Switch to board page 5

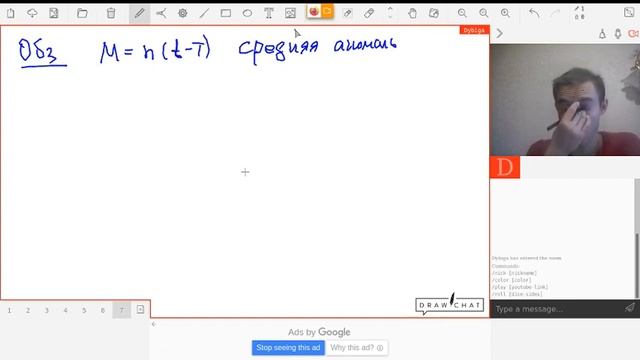click(84, 310)
